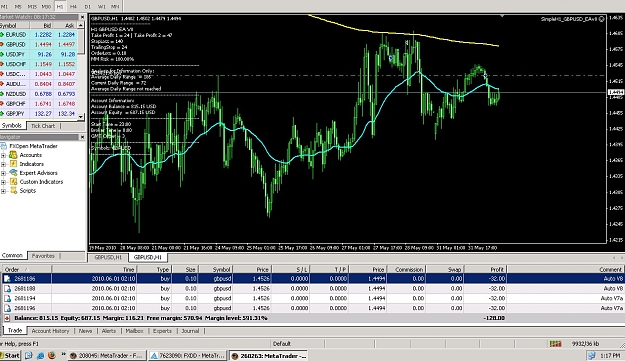Toggle the H1 timeframe button
625x361 pixels.
60,7
